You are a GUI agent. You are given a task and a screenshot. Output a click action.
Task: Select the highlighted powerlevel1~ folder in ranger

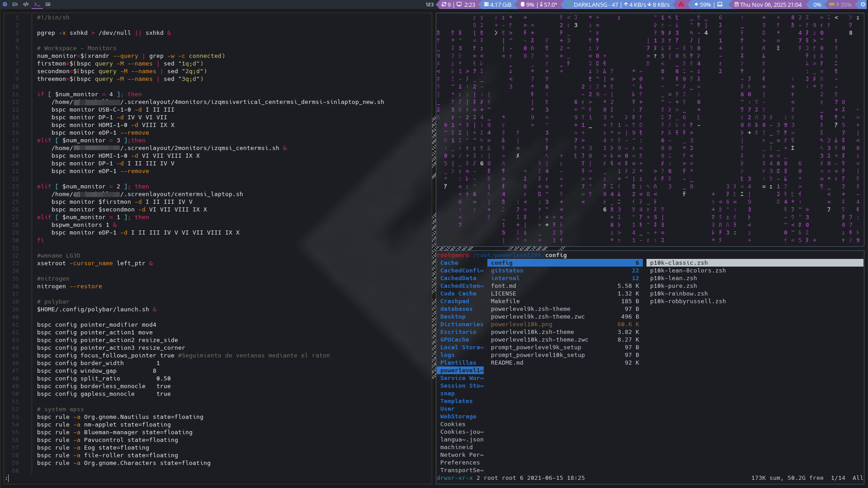pos(461,371)
